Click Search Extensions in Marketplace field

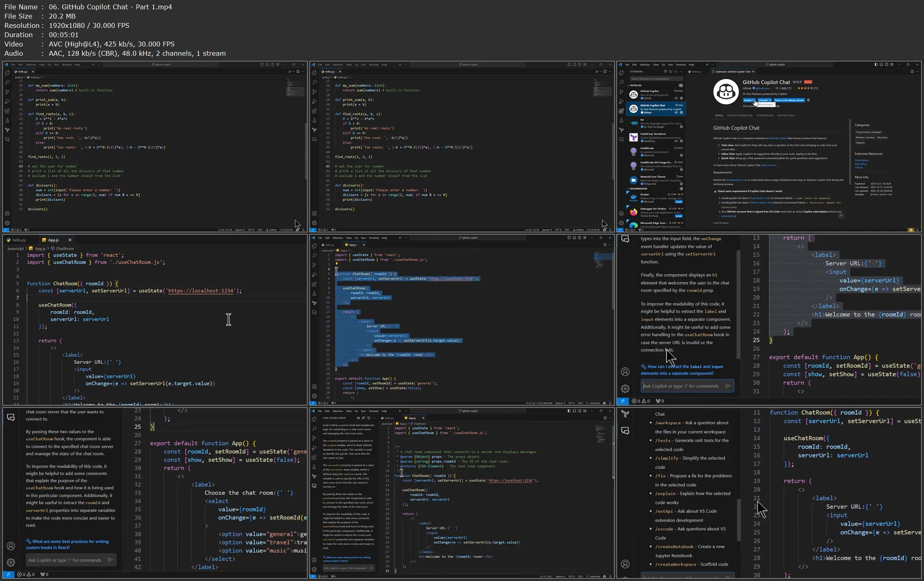tap(656, 79)
